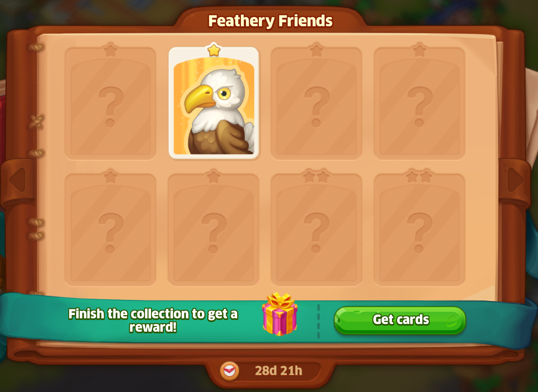The width and height of the screenshot is (538, 392).
Task: Select the second locked card in the bottom row
Action: coord(213,230)
